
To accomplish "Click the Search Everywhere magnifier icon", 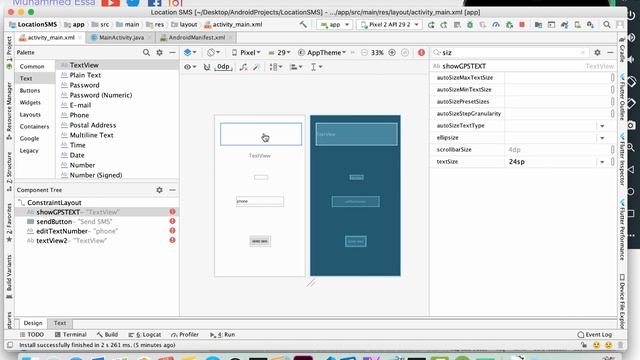I will [607, 24].
